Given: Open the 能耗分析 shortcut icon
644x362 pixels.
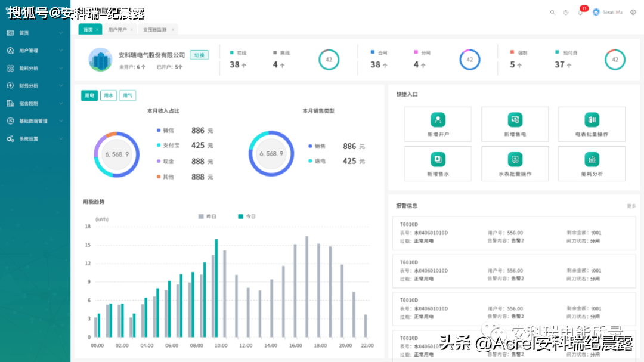Looking at the screenshot, I should click(x=592, y=159).
